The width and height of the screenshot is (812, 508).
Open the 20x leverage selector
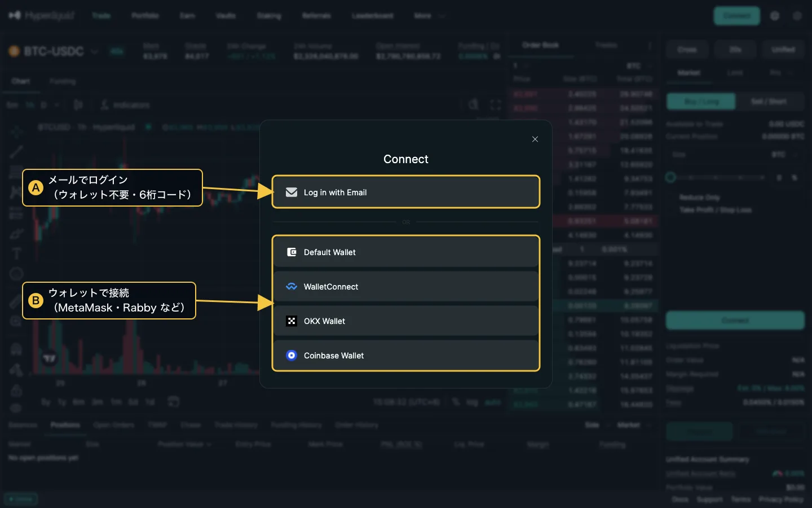click(735, 50)
